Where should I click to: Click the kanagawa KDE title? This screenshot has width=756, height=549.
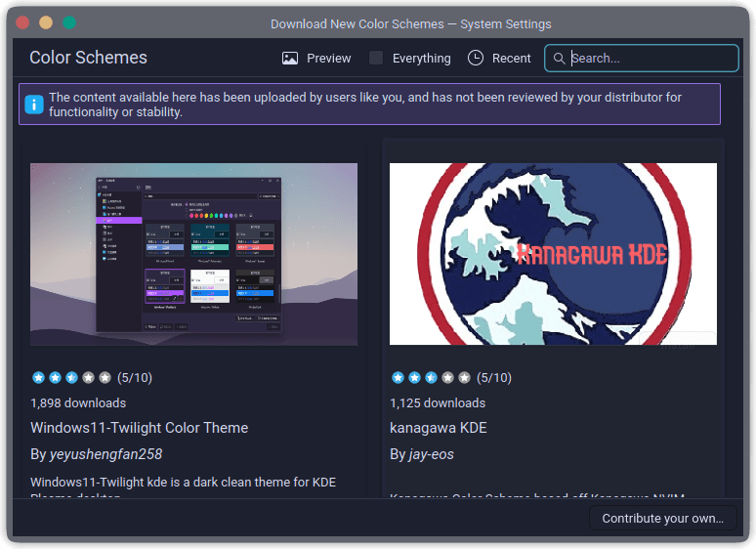click(439, 428)
